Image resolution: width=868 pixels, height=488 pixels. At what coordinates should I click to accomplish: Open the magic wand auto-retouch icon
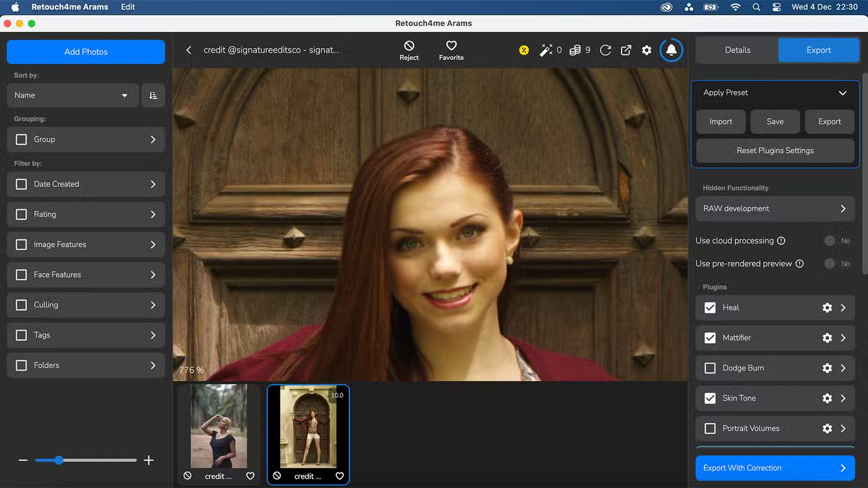[x=546, y=50]
